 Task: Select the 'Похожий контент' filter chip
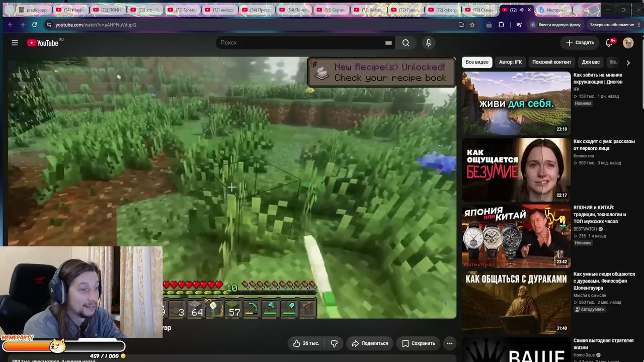(552, 62)
